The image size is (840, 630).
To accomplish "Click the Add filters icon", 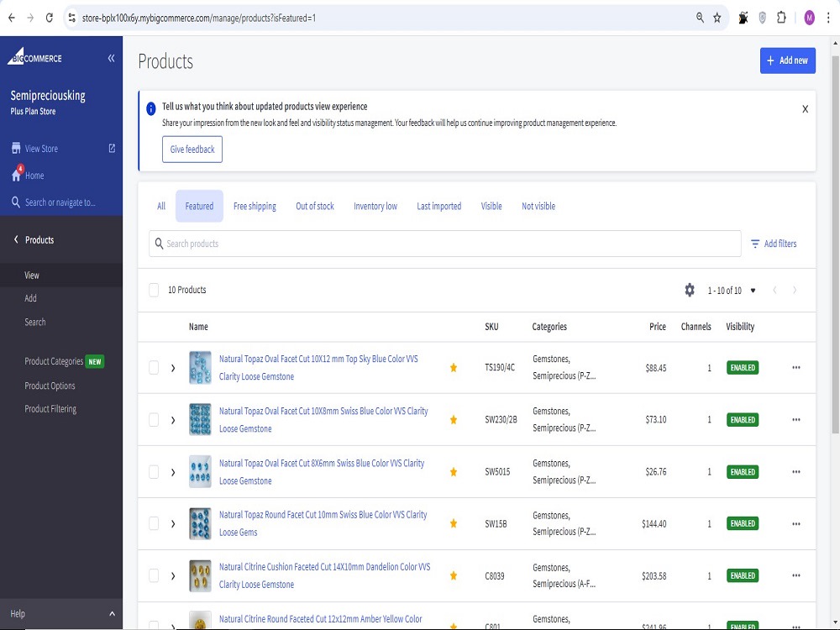I will (x=755, y=244).
